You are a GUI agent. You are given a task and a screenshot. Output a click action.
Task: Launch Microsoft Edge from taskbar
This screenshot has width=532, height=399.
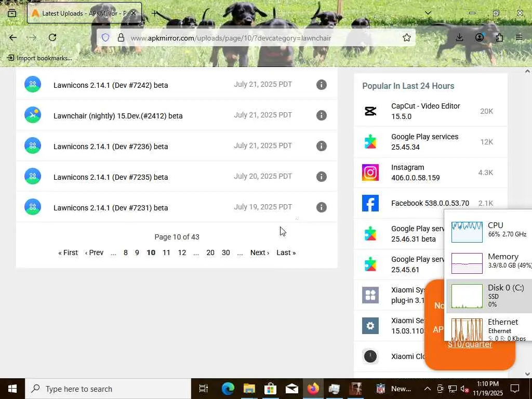pos(228,389)
